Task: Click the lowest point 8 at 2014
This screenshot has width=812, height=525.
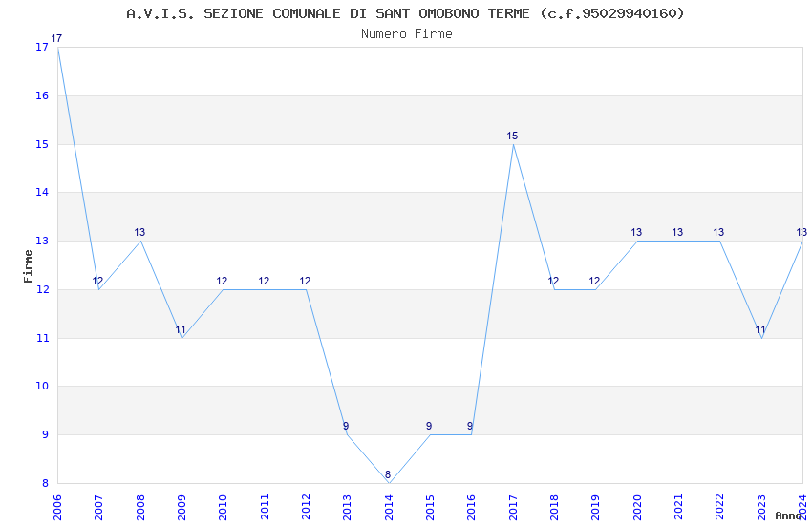Action: (x=387, y=474)
